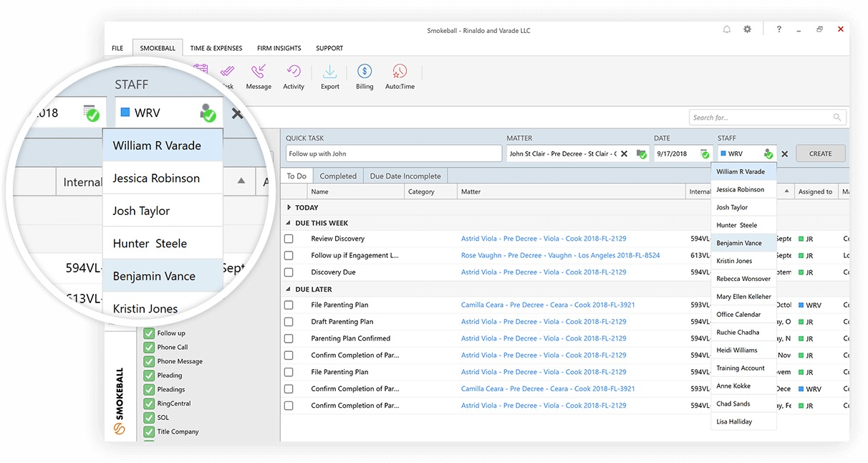Open the Auto:Time clock icon
The height and width of the screenshot is (463, 868).
coord(400,72)
